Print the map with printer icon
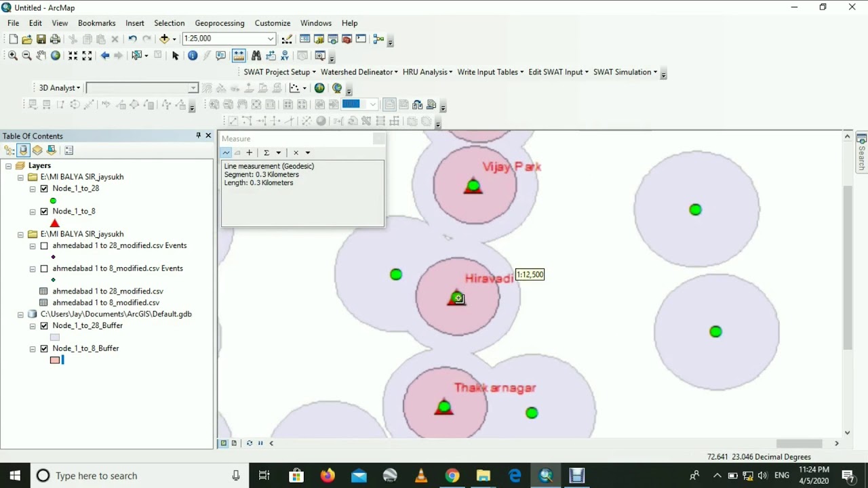Viewport: 868px width, 488px height. click(x=56, y=39)
